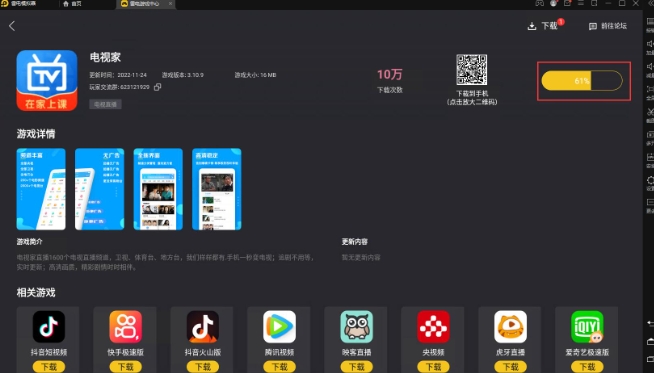Viewport: 654px width, 373px height.
Task: Collapse the right sidebar with the double arrow
Action: click(650, 3)
